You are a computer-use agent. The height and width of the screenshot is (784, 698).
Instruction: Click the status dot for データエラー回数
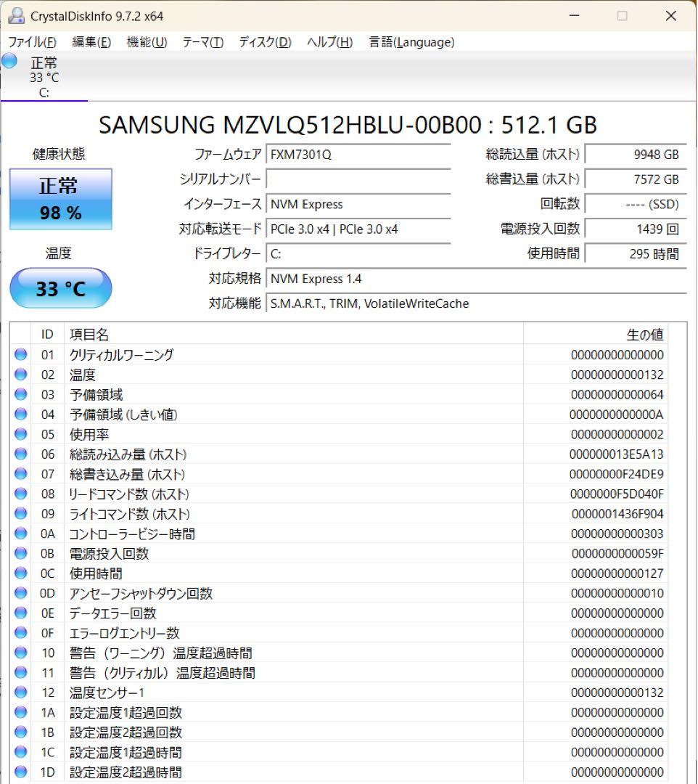20,613
